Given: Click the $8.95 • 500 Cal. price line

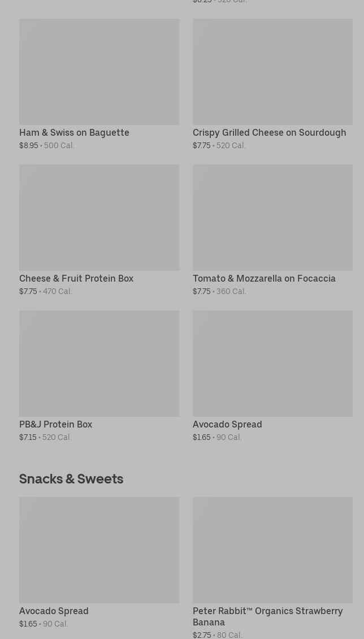Looking at the screenshot, I should (47, 146).
